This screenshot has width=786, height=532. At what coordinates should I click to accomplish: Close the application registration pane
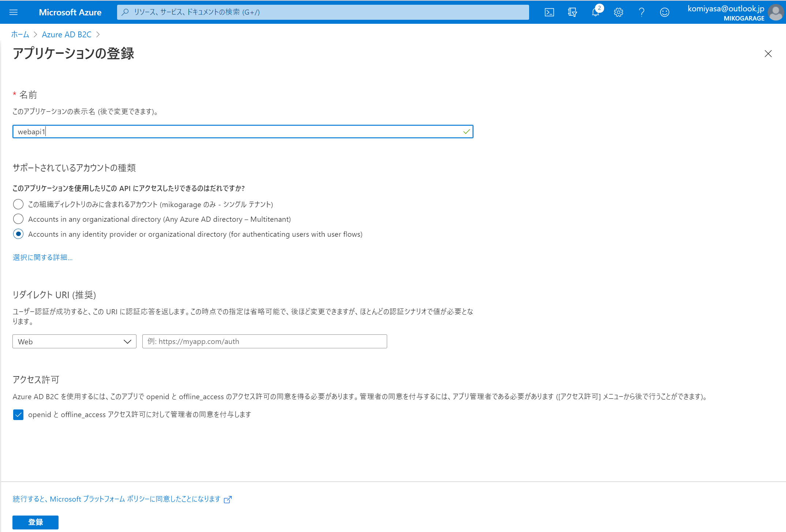[768, 54]
